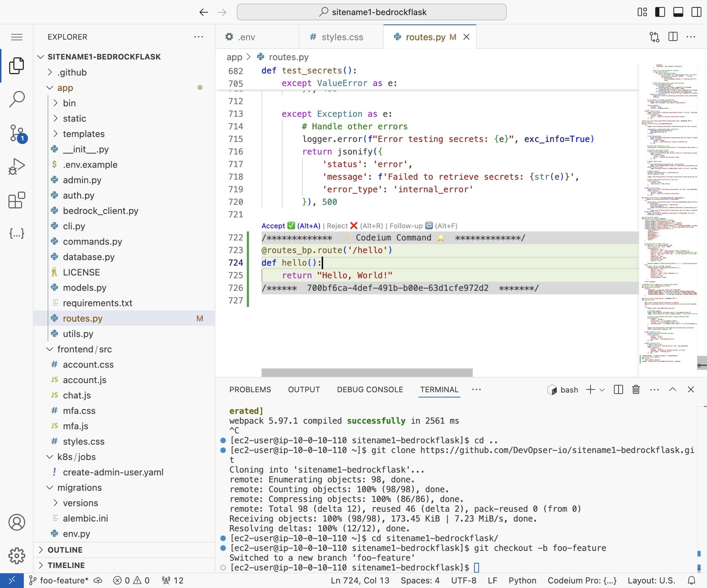This screenshot has width=707, height=588.
Task: Click the code minimap overview
Action: click(668, 214)
